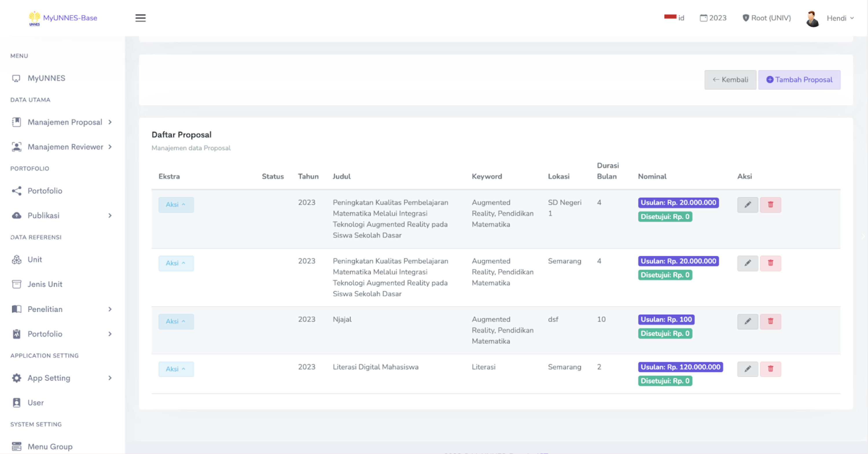Expand the Hendi user profile menu
Screen dimensions: 868x454
(x=837, y=18)
